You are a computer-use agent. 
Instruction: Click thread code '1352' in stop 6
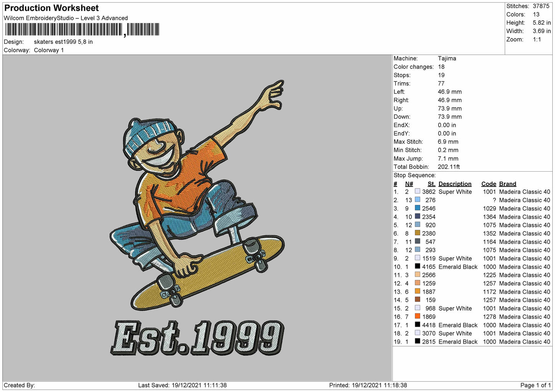489,233
